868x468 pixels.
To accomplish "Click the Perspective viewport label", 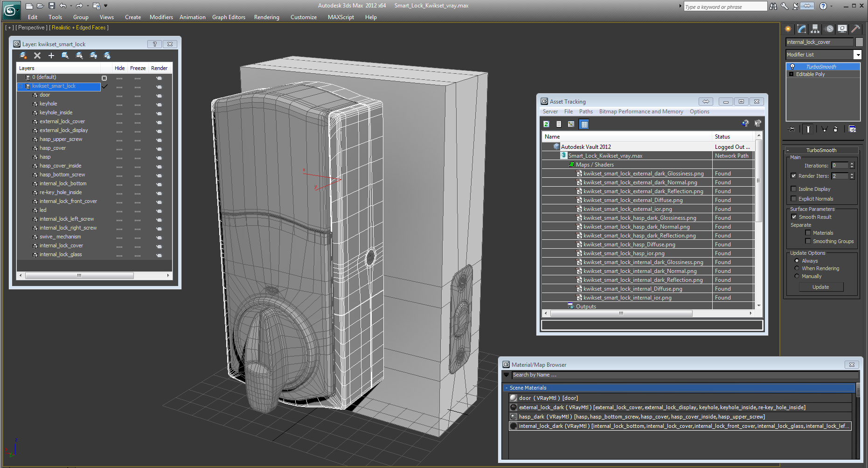I will pos(31,28).
